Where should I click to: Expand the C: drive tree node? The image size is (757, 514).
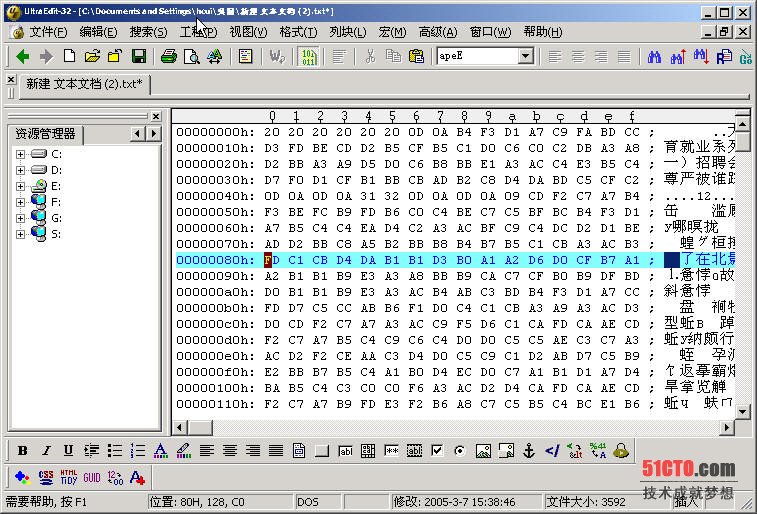pos(20,154)
